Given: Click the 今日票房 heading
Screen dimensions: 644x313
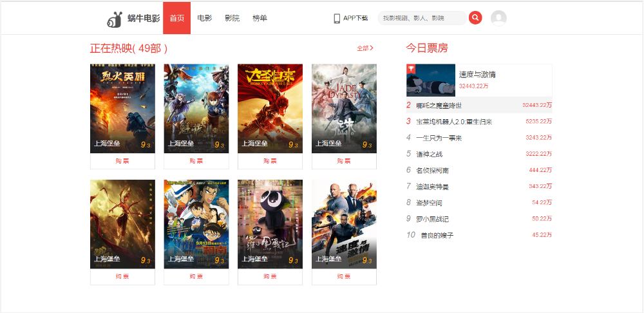Looking at the screenshot, I should point(427,48).
